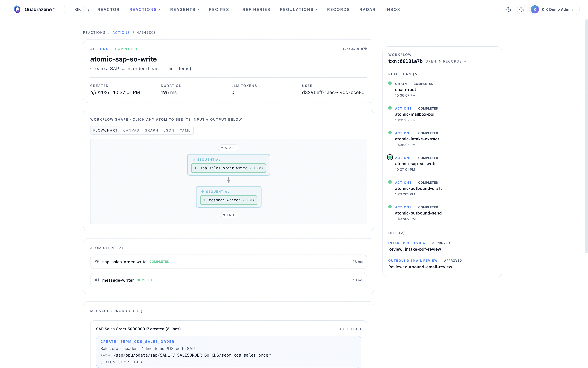Screen dimensions: 588x368
Task: Switch to the Canvas view tab
Action: click(131, 131)
